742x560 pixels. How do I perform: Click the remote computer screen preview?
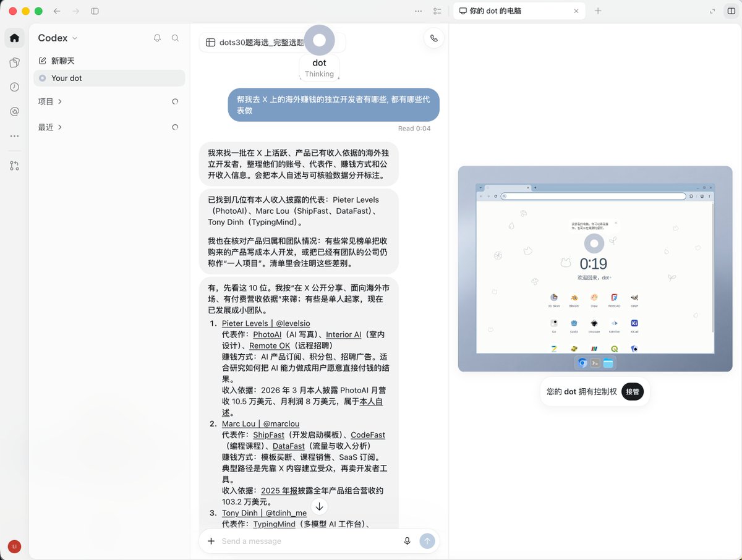[595, 269]
